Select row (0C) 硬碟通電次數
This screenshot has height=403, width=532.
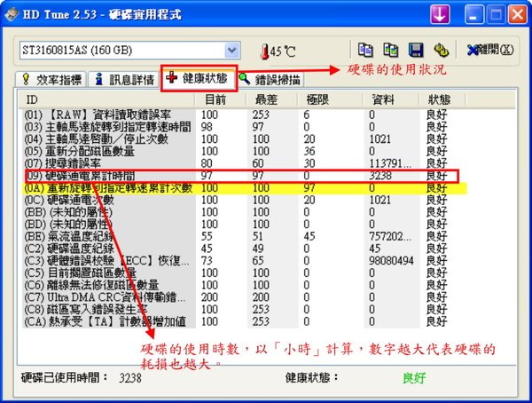[x=245, y=200]
